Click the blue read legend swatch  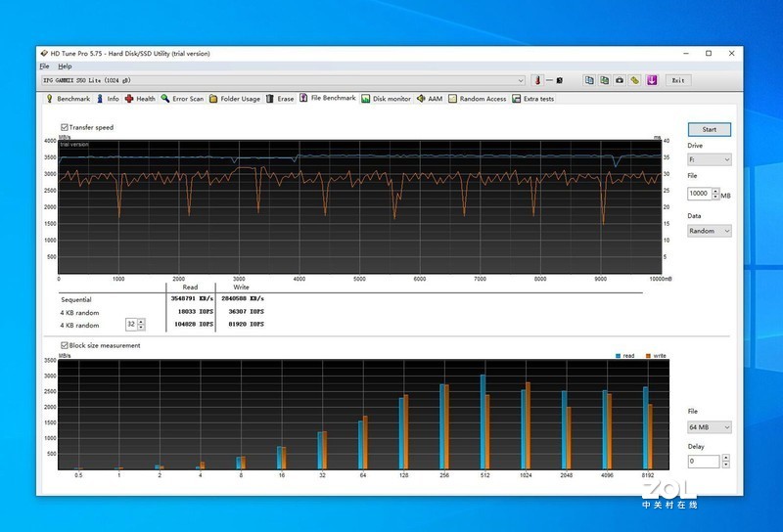(619, 356)
